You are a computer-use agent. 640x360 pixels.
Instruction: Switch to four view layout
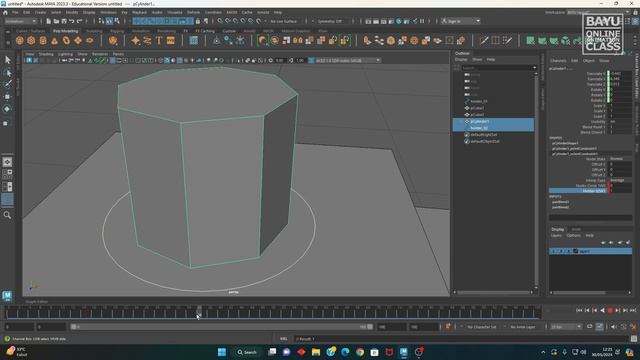[x=7, y=174]
